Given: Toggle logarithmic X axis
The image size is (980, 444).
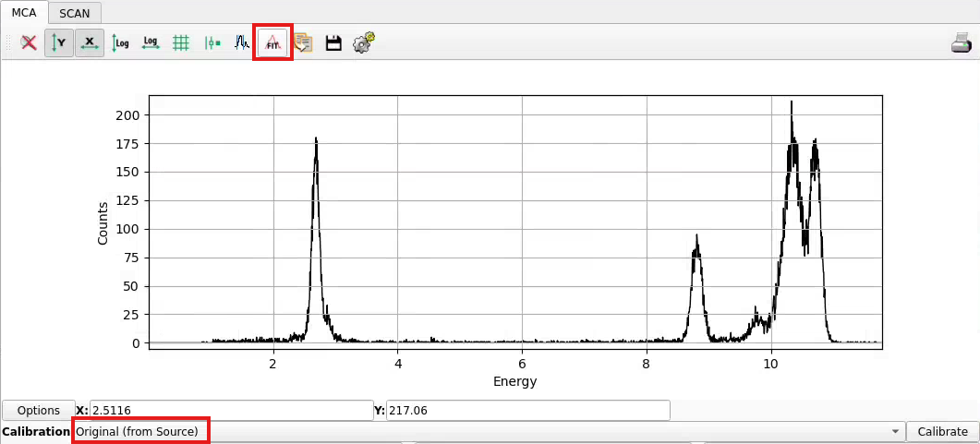Looking at the screenshot, I should pyautogui.click(x=150, y=43).
